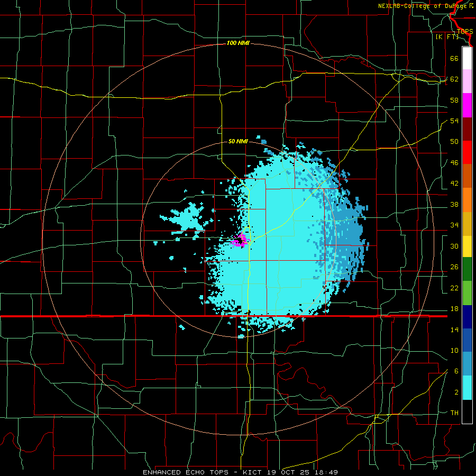Select the medium blue legend swatch
This screenshot has width=476, height=476.
click(467, 341)
